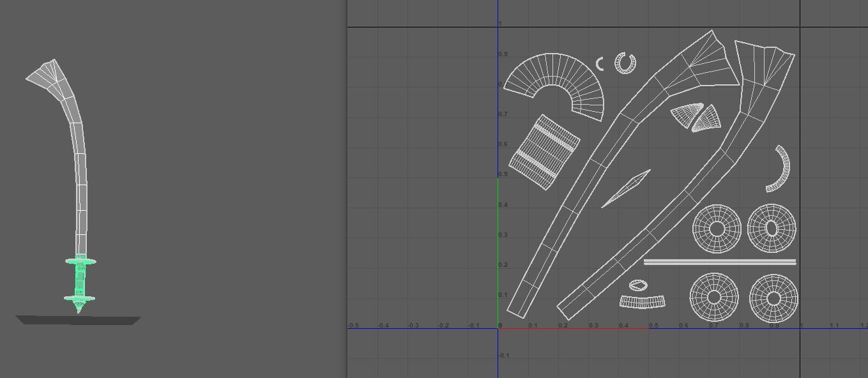Select the small crescent C-shaped UV shell
The height and width of the screenshot is (378, 868).
click(599, 64)
